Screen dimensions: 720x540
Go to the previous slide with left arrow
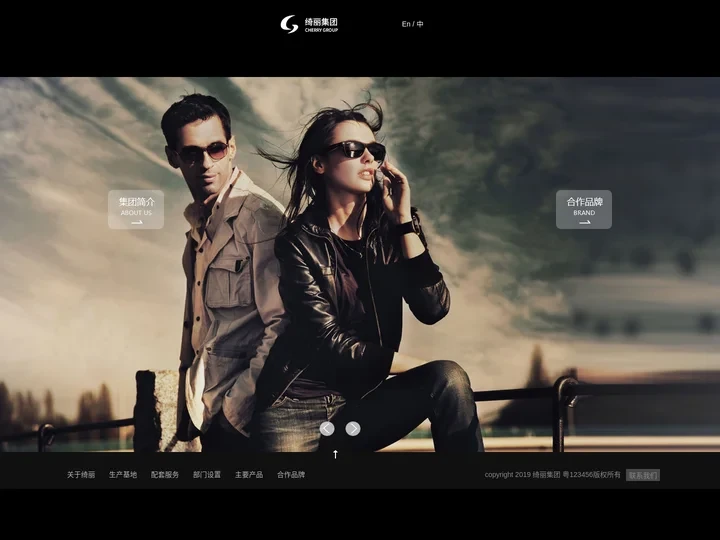pyautogui.click(x=327, y=429)
